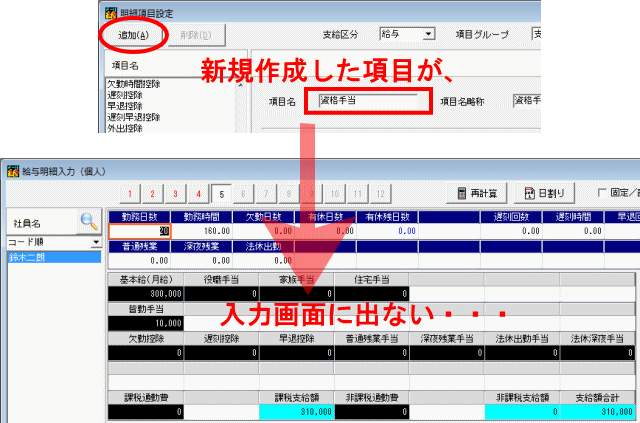Screen dimensions: 640x423
Task: Click the 基本給(月給) value 300,000
Action: 146,294
